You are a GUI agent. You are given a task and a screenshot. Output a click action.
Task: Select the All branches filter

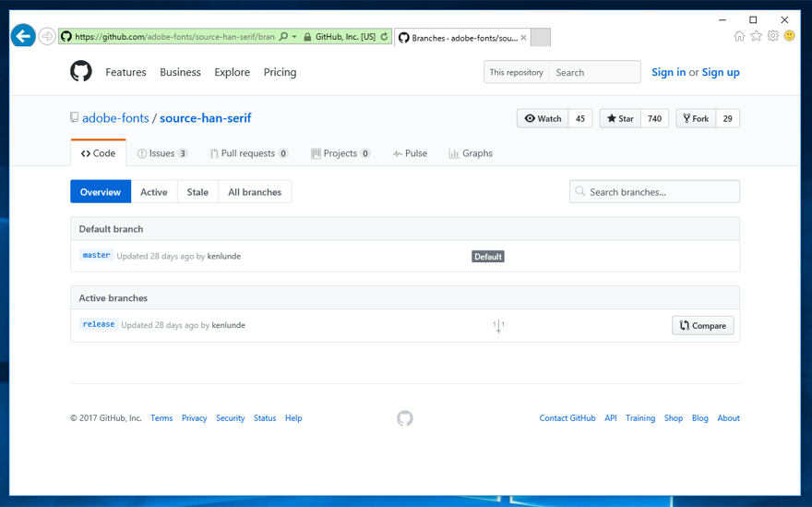[x=255, y=192]
